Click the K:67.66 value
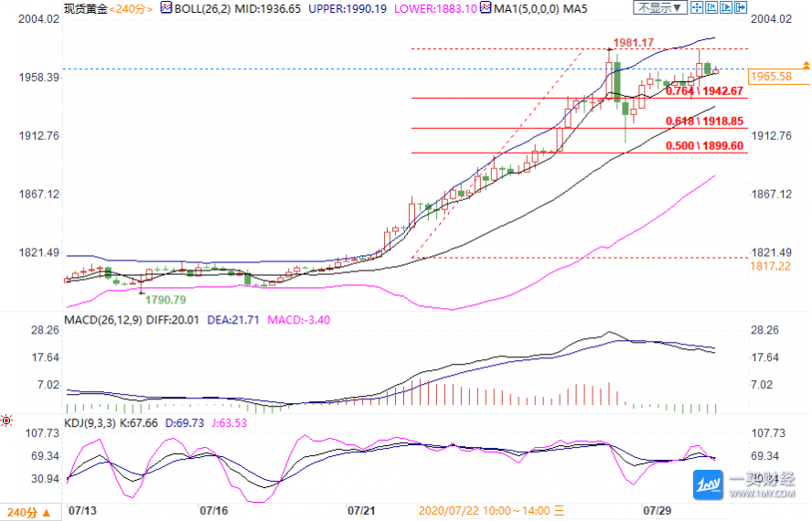Image resolution: width=812 pixels, height=521 pixels. click(139, 423)
